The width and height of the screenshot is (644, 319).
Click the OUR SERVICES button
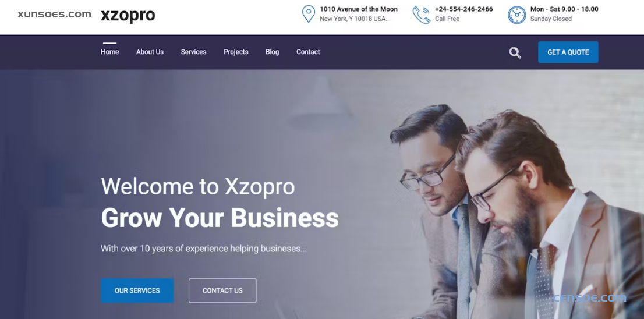coord(137,290)
